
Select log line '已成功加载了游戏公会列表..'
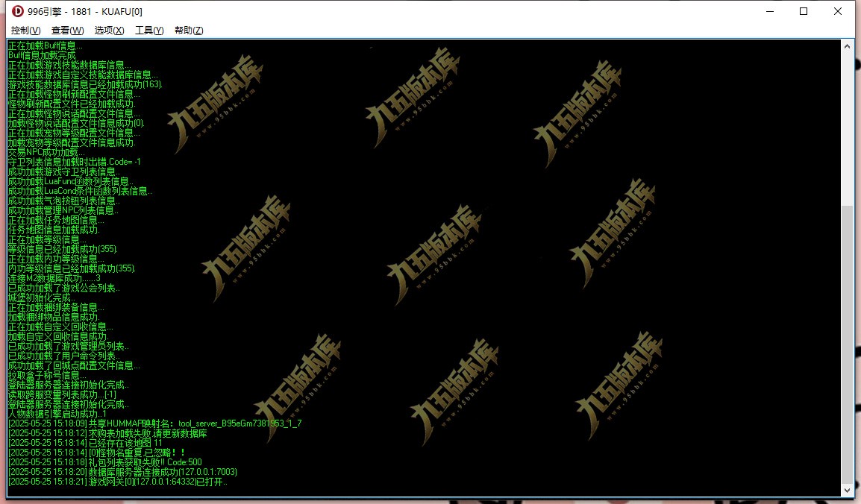point(63,288)
